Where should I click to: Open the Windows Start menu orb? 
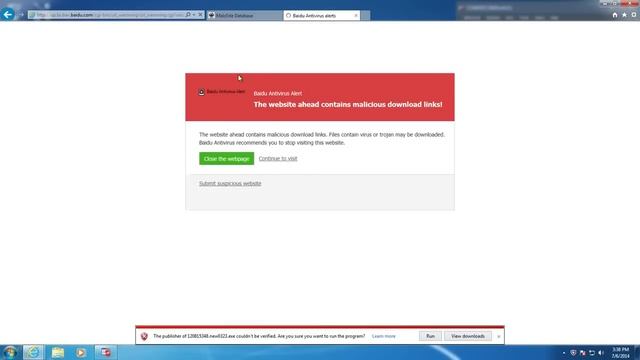[x=10, y=352]
